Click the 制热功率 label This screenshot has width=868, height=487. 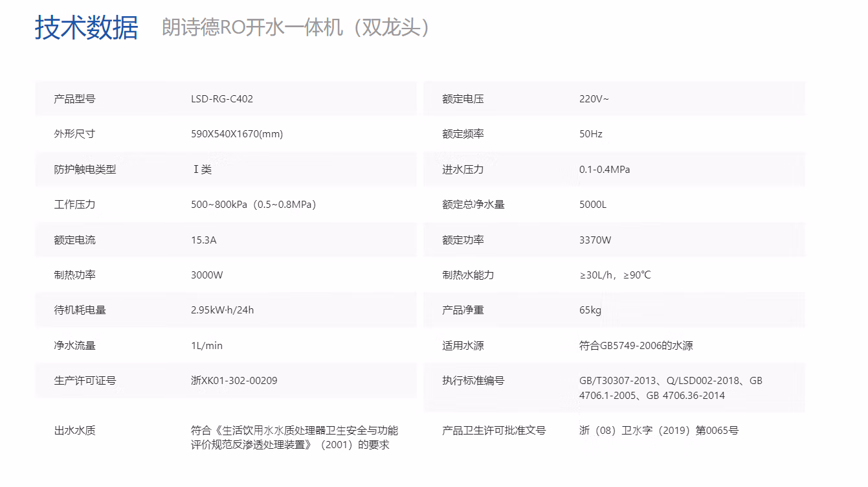click(74, 275)
